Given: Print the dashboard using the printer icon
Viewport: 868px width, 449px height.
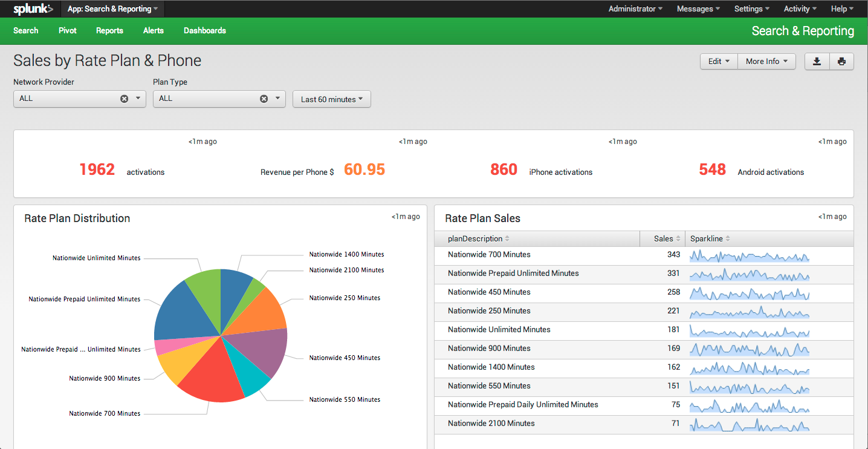Looking at the screenshot, I should click(x=842, y=61).
